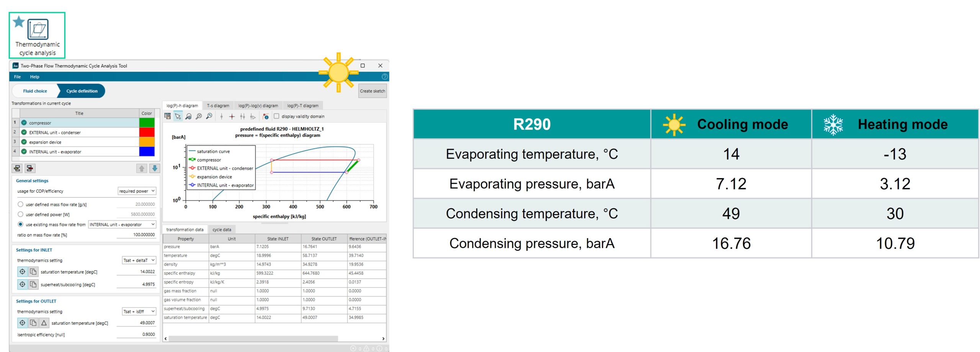Click target icon beside inlet saturation temperature
Screen dimensions: 980x352
pyautogui.click(x=22, y=272)
